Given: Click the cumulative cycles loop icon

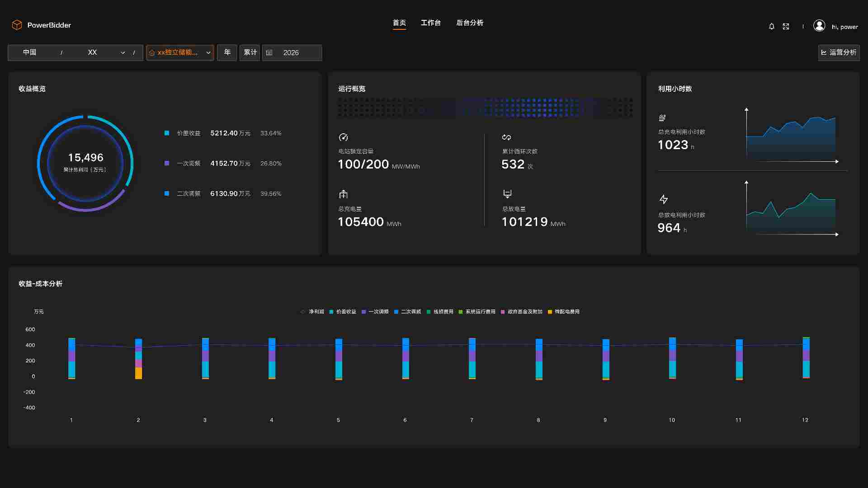Looking at the screenshot, I should [x=506, y=137].
